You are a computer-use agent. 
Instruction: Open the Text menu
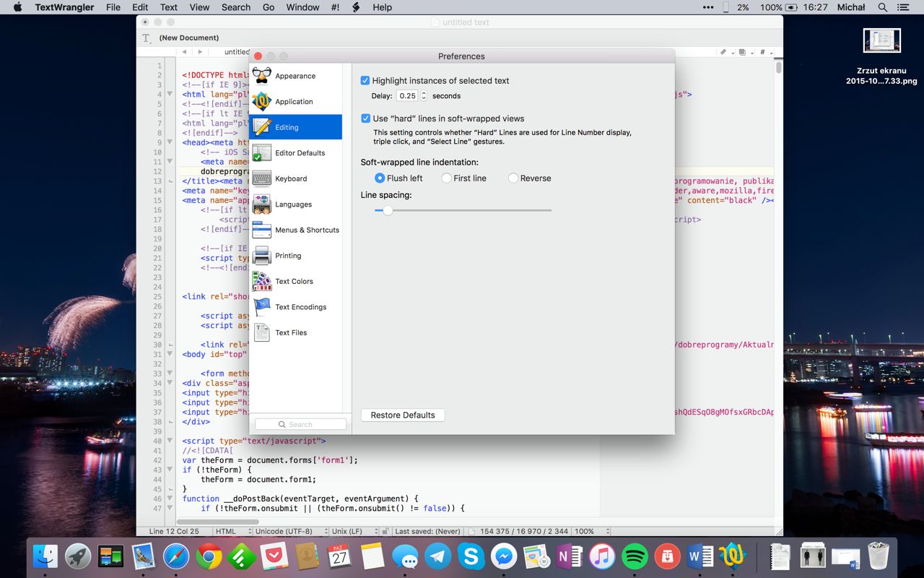pos(169,7)
